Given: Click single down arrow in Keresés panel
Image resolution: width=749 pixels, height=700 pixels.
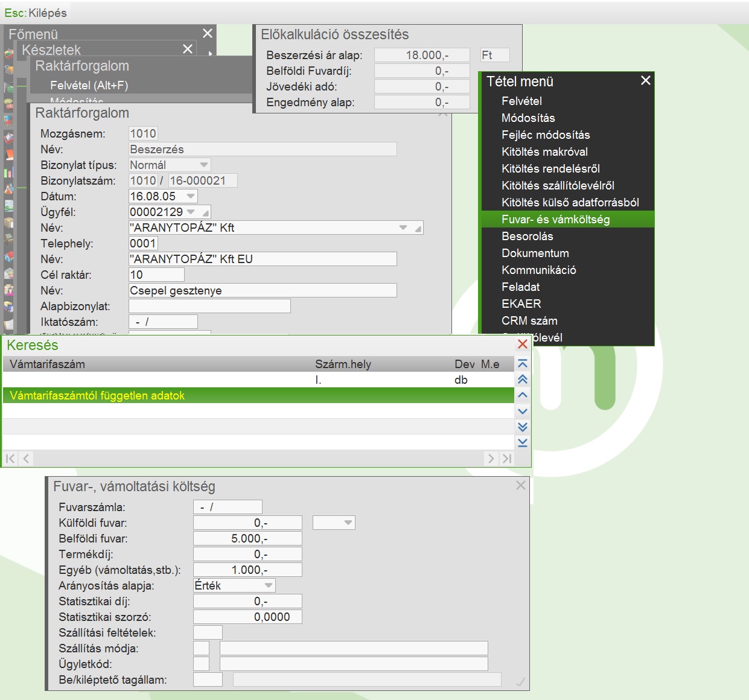Looking at the screenshot, I should coord(523,412).
